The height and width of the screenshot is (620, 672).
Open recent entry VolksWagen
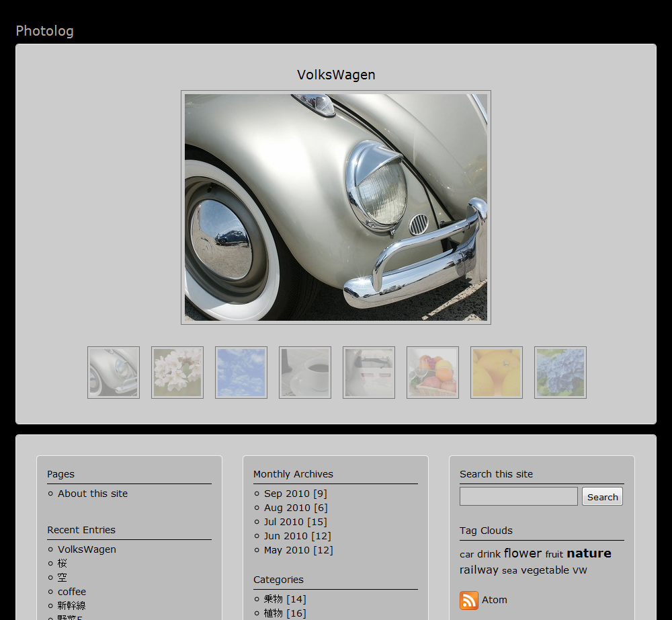coord(87,549)
